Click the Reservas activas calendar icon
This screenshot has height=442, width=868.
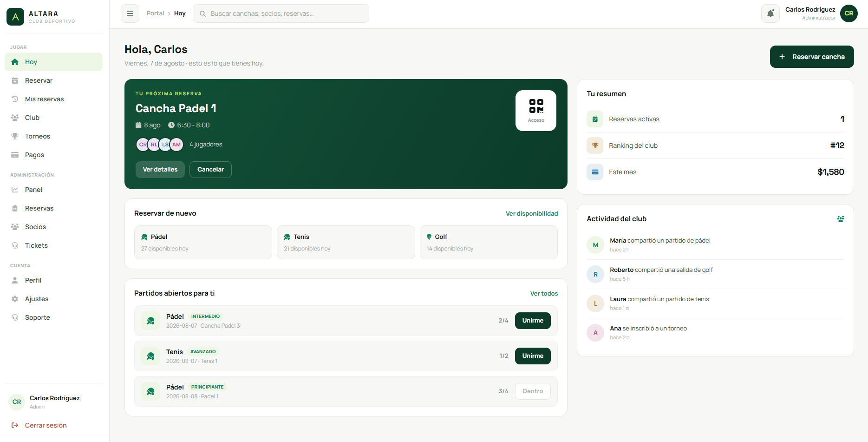tap(595, 119)
